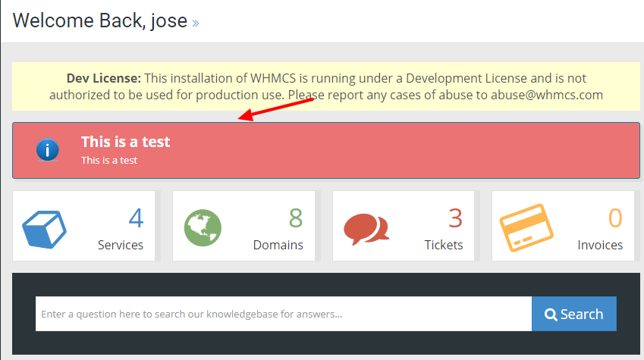Viewport: 644px width, 360px height.
Task: Click the blue cube Services icon
Action: tap(44, 229)
